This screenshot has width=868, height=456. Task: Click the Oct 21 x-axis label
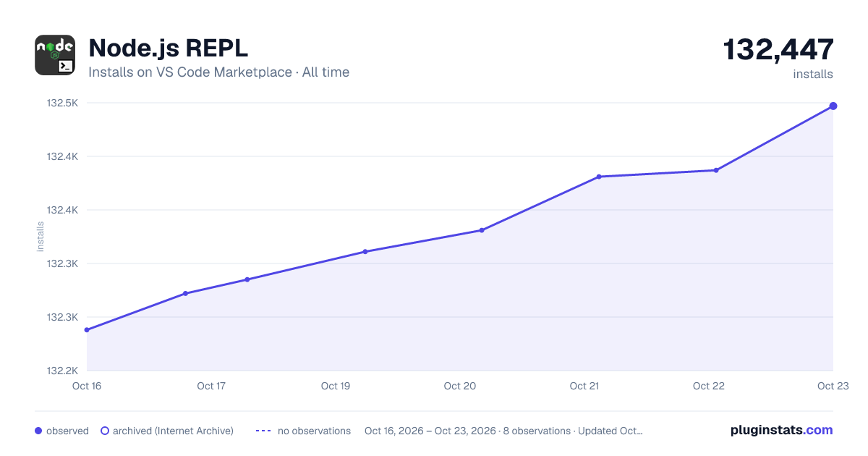click(x=584, y=386)
